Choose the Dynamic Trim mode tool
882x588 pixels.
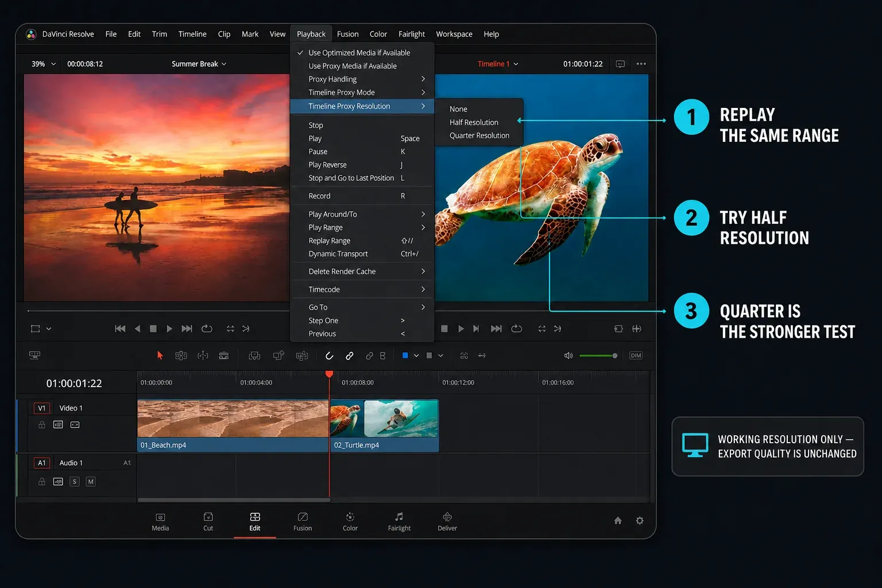pyautogui.click(x=203, y=355)
